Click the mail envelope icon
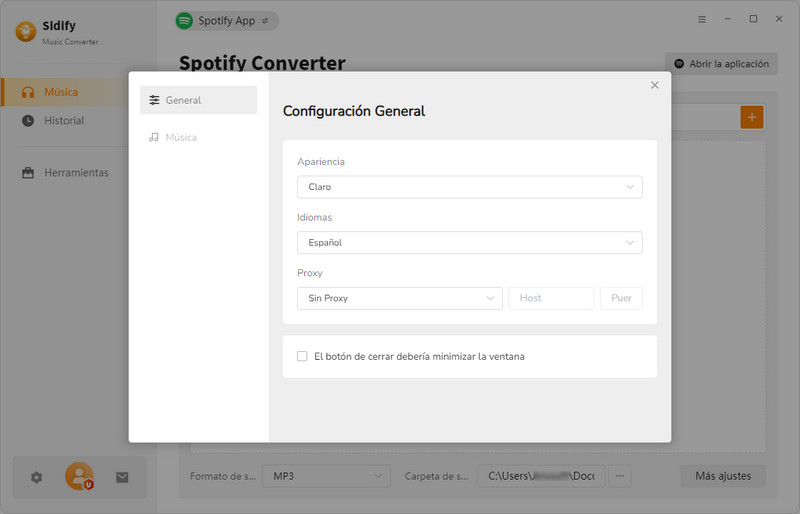800x514 pixels. [x=122, y=477]
